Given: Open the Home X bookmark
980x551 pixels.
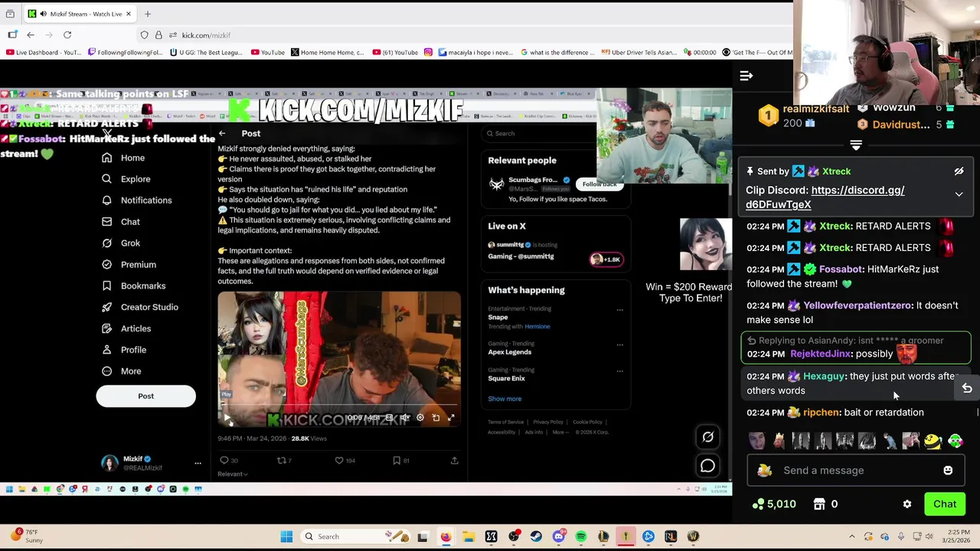Looking at the screenshot, I should click(x=326, y=53).
